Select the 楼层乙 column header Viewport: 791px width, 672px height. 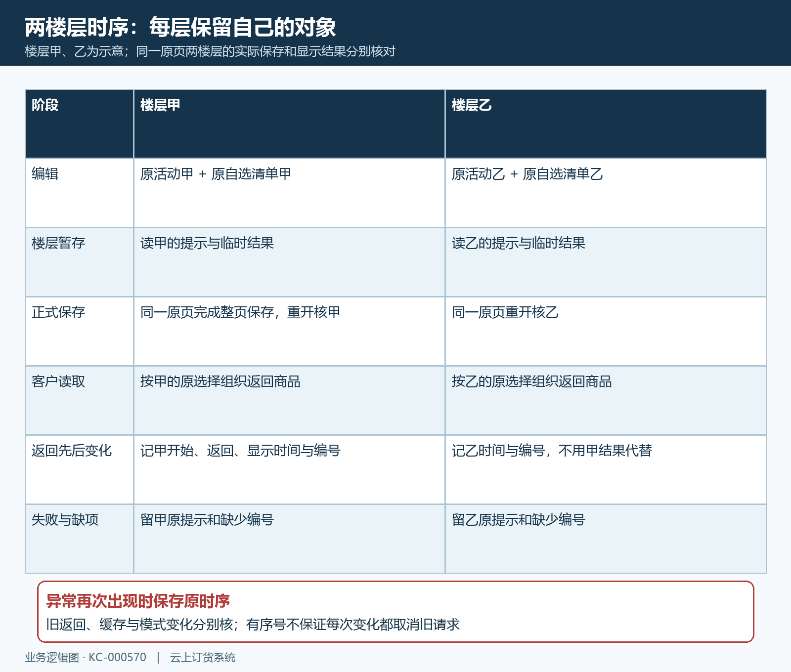coord(606,124)
